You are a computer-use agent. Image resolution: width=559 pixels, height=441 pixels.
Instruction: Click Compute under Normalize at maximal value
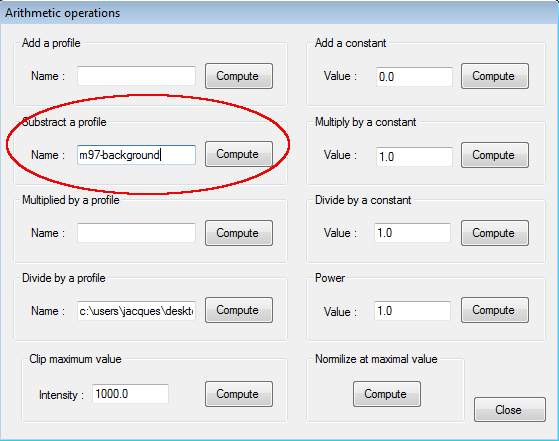click(387, 394)
